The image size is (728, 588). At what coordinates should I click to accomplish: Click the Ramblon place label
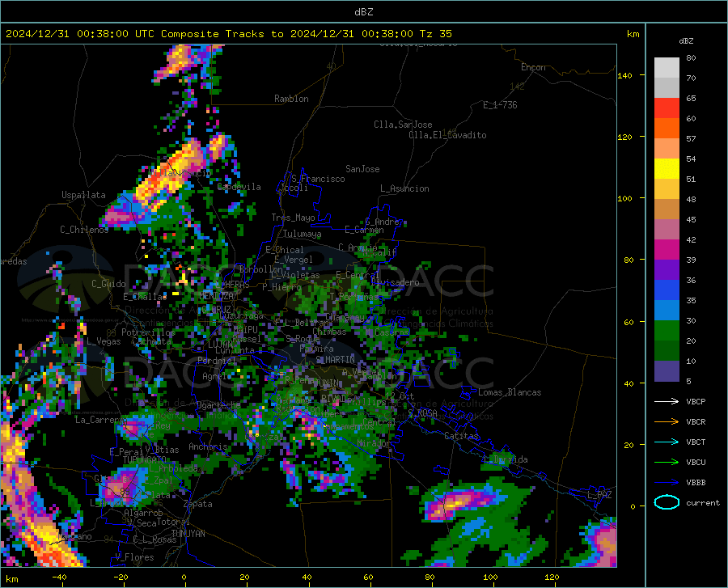[291, 99]
